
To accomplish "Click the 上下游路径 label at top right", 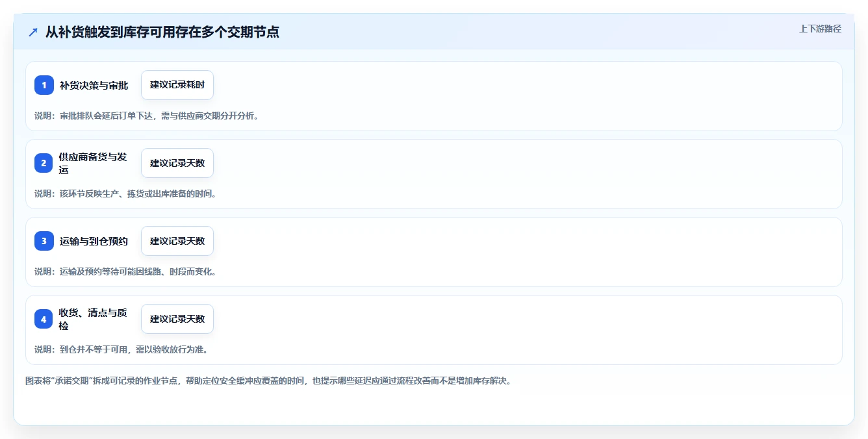I will click(x=820, y=29).
